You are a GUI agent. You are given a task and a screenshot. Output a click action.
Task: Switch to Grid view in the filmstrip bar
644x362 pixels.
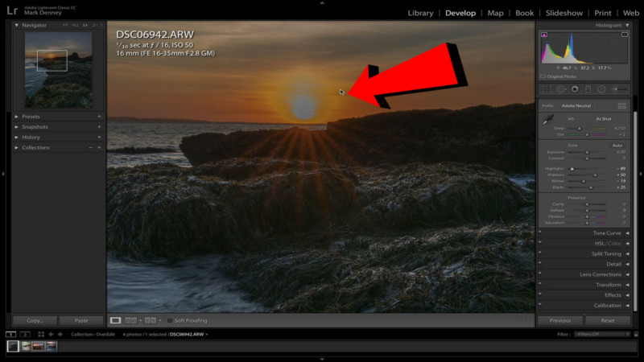[42, 334]
